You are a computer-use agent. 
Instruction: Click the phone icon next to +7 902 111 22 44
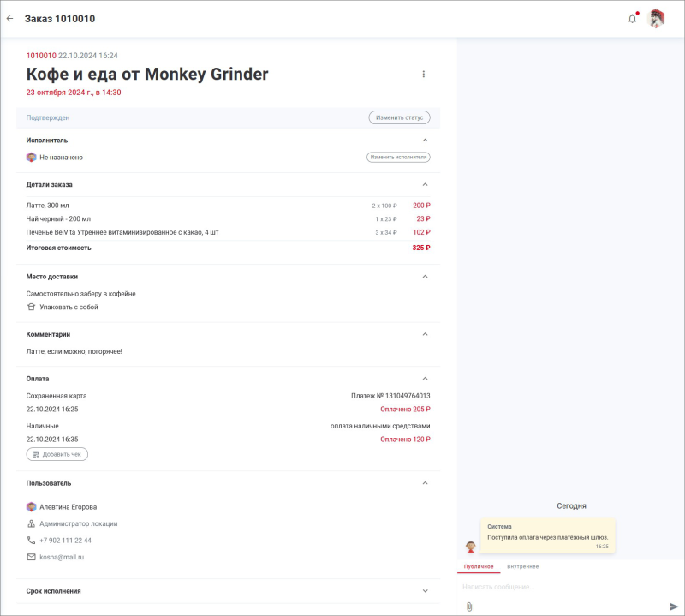[31, 541]
